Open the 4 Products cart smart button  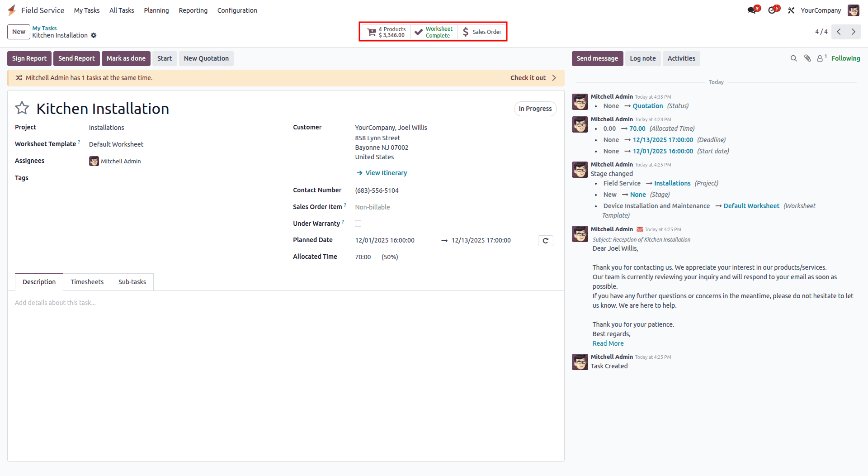(x=387, y=32)
